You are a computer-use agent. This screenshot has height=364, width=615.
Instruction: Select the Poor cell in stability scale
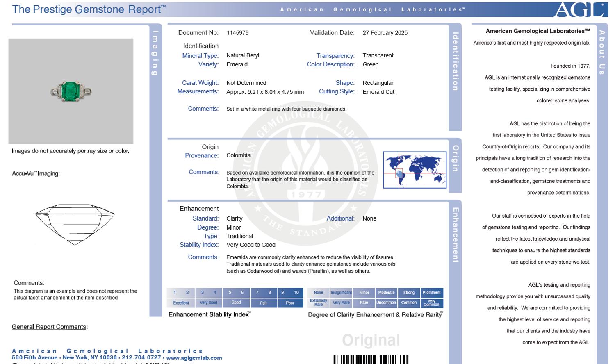(x=290, y=303)
